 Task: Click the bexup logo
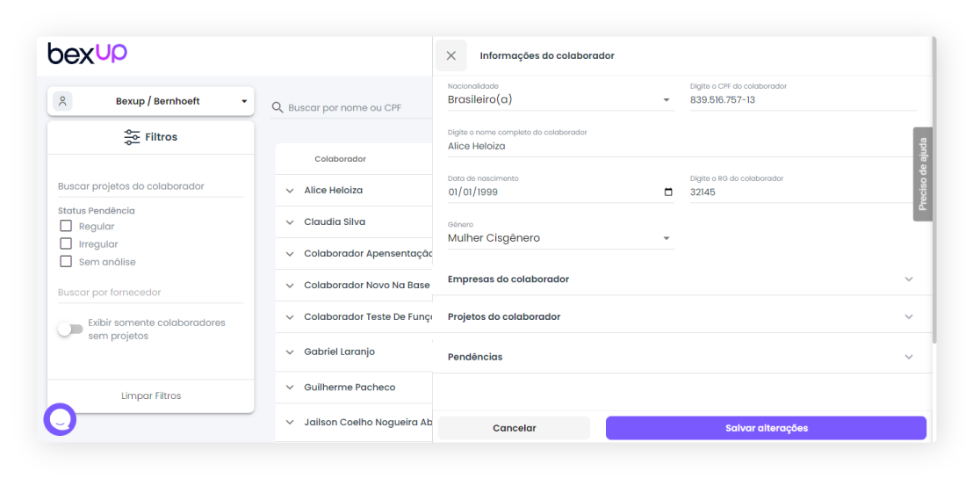coord(87,54)
